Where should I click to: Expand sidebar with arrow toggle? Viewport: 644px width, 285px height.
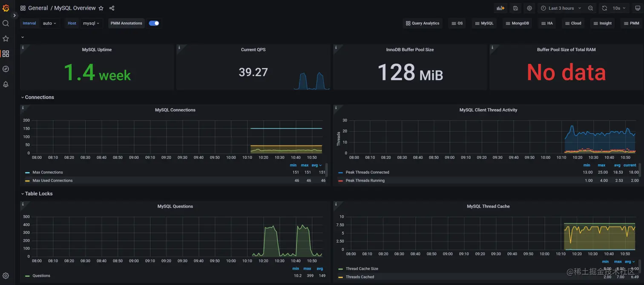coord(14,15)
